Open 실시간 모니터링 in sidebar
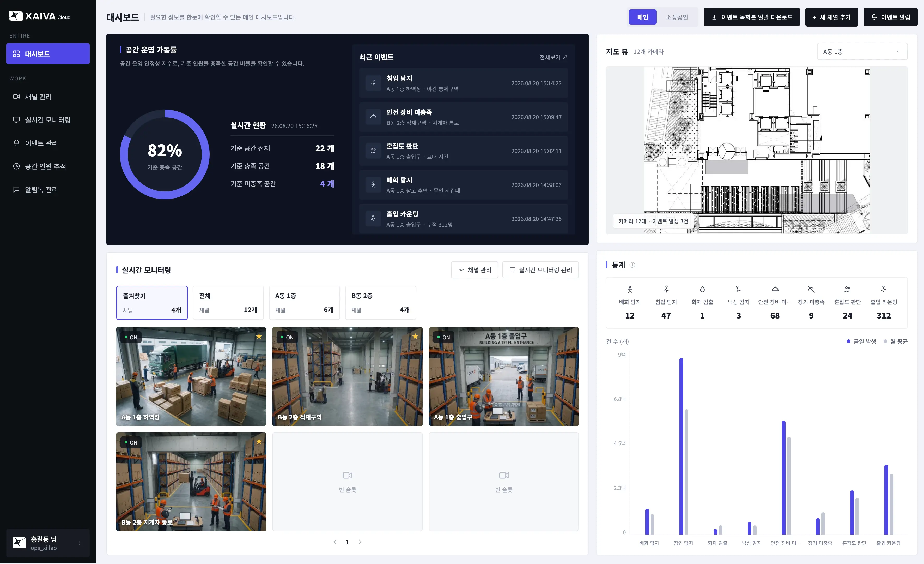924x564 pixels. coord(48,120)
